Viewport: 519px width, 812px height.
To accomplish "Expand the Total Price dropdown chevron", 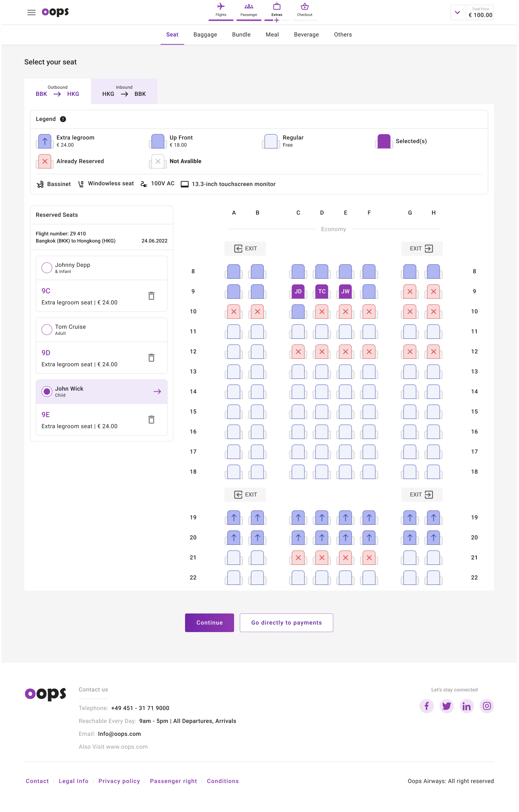I will (457, 13).
